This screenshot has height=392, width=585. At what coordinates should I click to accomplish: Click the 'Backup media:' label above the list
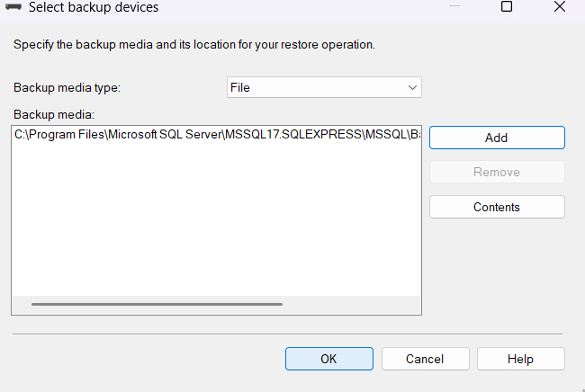[x=54, y=114]
